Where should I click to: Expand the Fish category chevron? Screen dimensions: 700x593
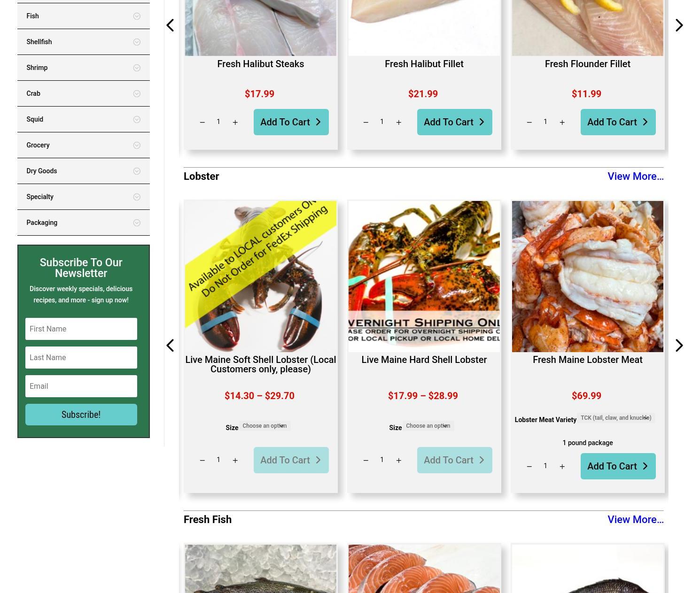coord(137,16)
